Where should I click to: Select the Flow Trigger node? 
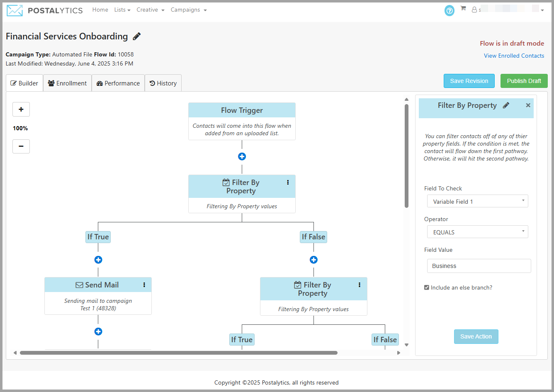tap(242, 121)
